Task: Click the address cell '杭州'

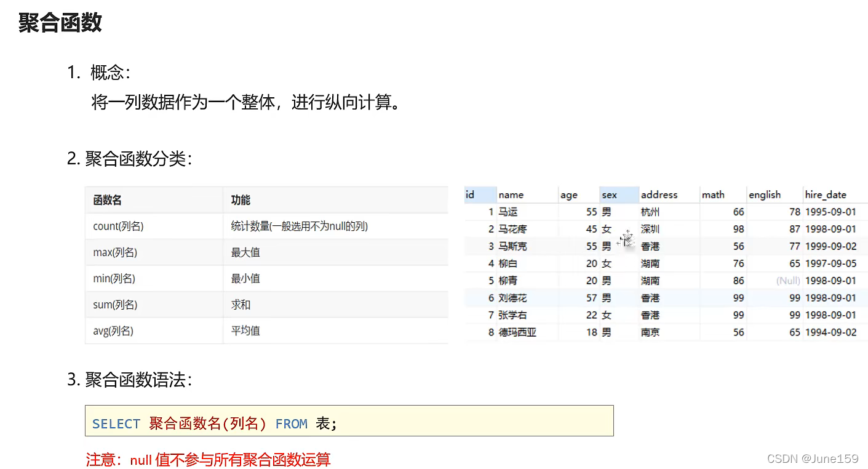Action: tap(650, 212)
